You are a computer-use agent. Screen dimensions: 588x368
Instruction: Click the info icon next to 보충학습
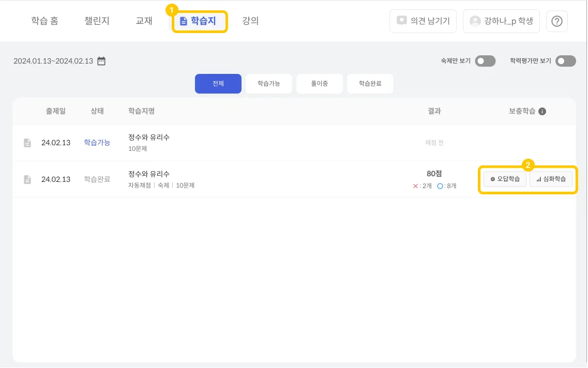(x=542, y=111)
